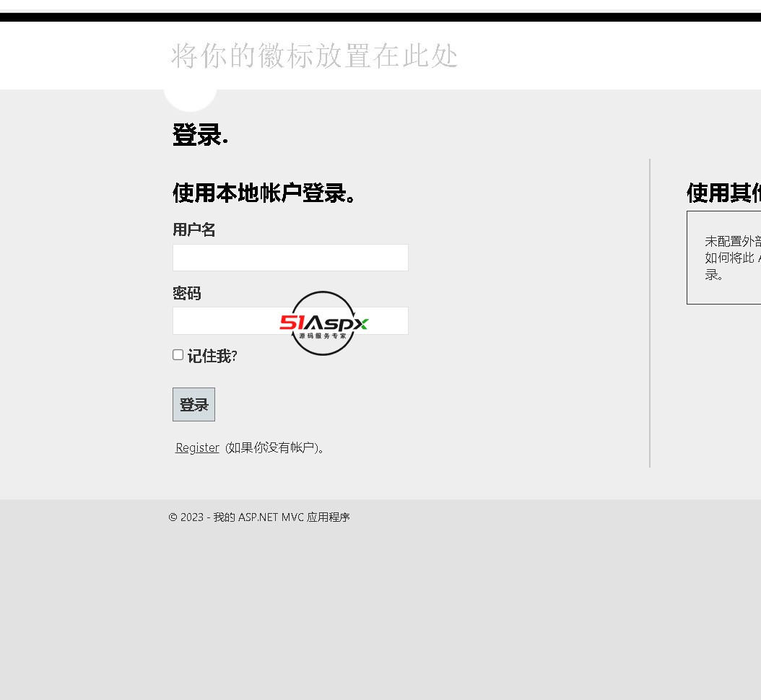Screen dimensions: 761x700
Task: Focus the 用户名 input field
Action: pos(290,258)
